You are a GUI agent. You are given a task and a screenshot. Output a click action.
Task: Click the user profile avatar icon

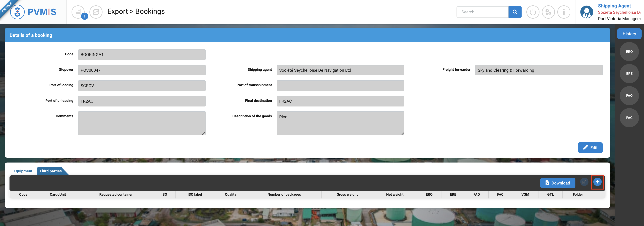click(x=586, y=12)
